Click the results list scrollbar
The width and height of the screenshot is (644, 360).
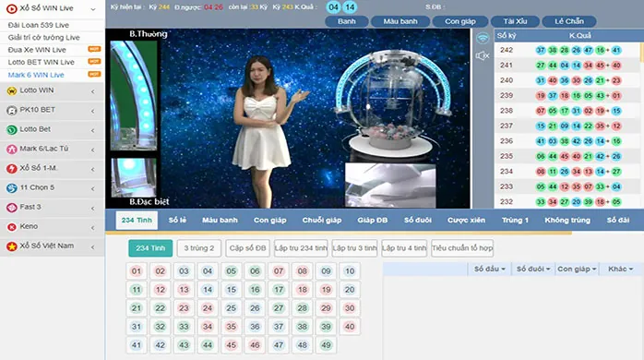641,54
